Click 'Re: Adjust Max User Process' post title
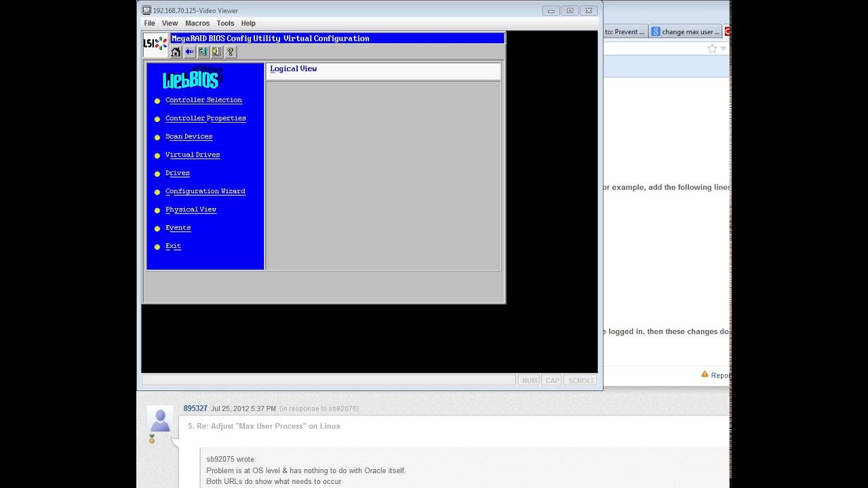This screenshot has height=488, width=868. pos(264,426)
